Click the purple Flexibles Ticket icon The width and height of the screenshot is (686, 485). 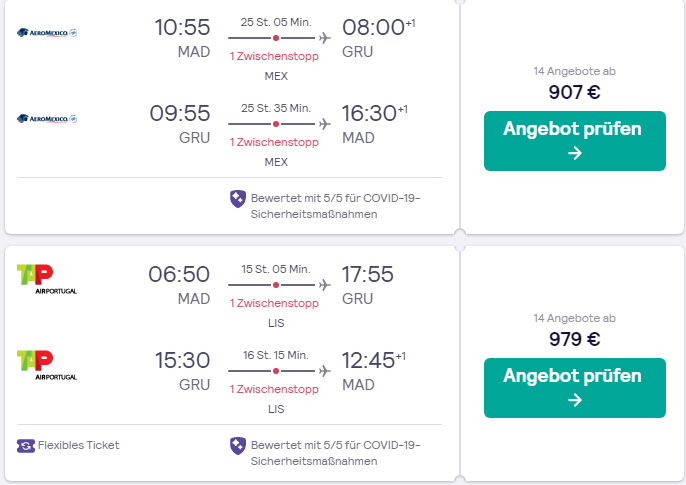(x=26, y=446)
